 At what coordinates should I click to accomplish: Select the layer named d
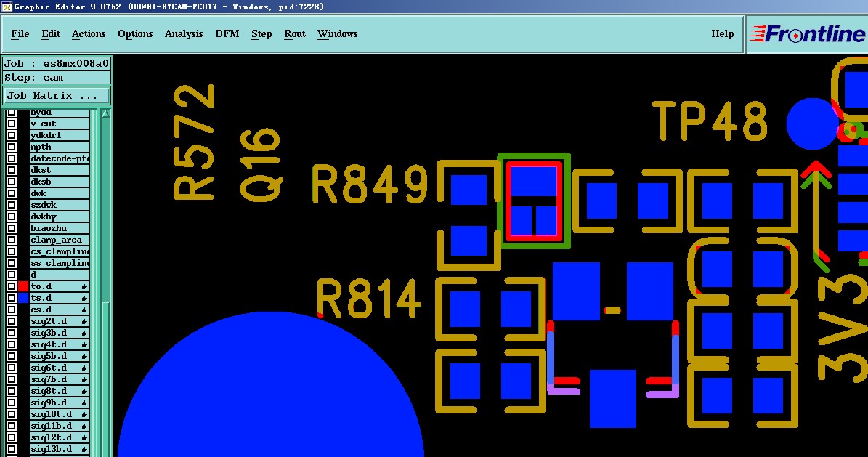(60, 275)
